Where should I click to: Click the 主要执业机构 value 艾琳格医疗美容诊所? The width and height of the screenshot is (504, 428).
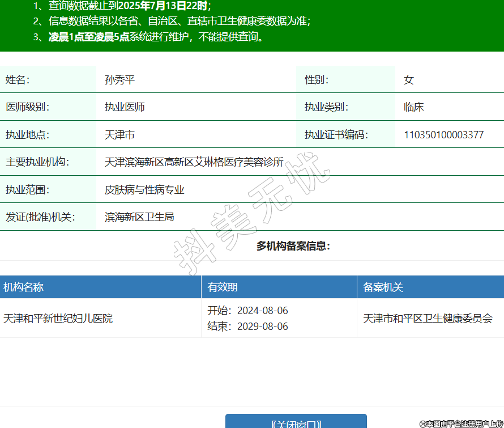tap(194, 162)
